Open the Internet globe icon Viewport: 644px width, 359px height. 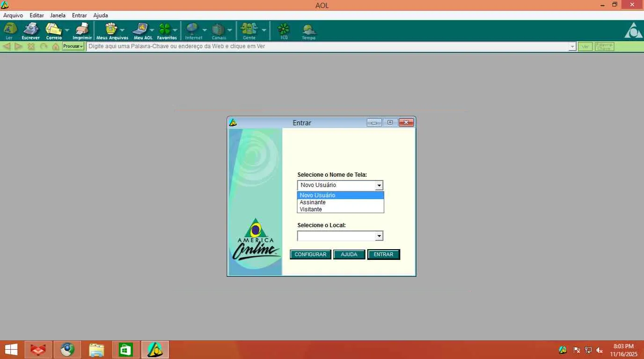coord(193,30)
